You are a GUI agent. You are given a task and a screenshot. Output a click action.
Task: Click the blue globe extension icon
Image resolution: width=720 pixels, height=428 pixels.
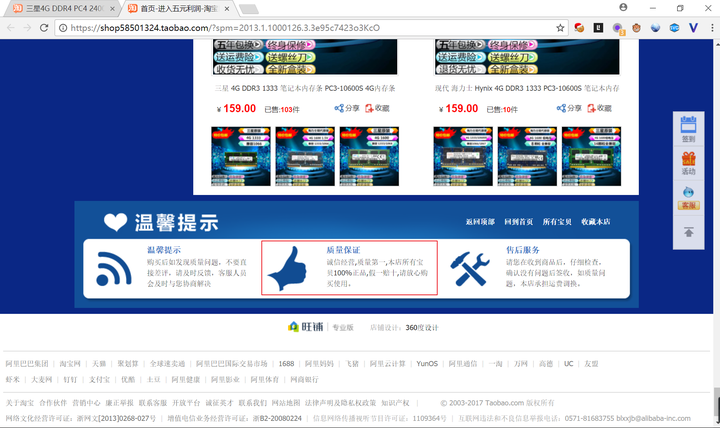tap(655, 28)
